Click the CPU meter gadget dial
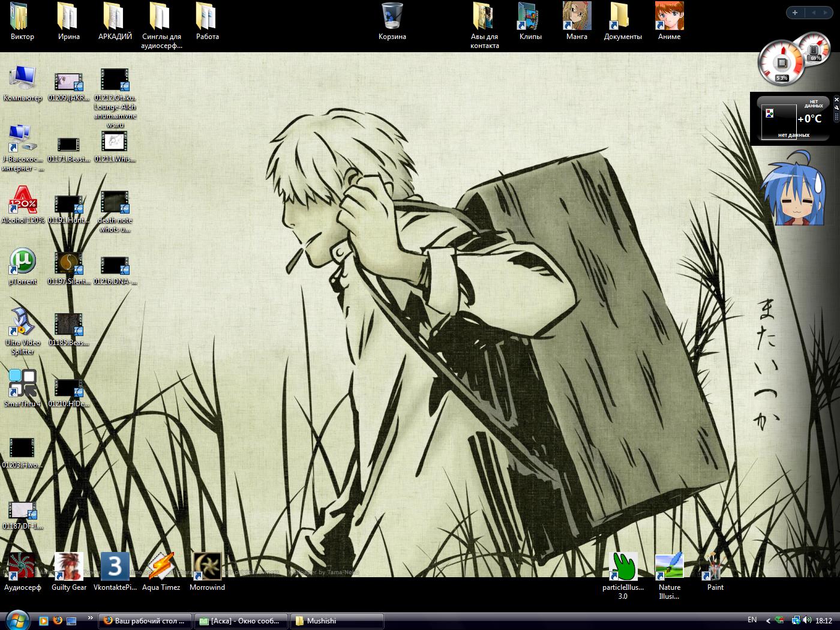 tap(782, 63)
